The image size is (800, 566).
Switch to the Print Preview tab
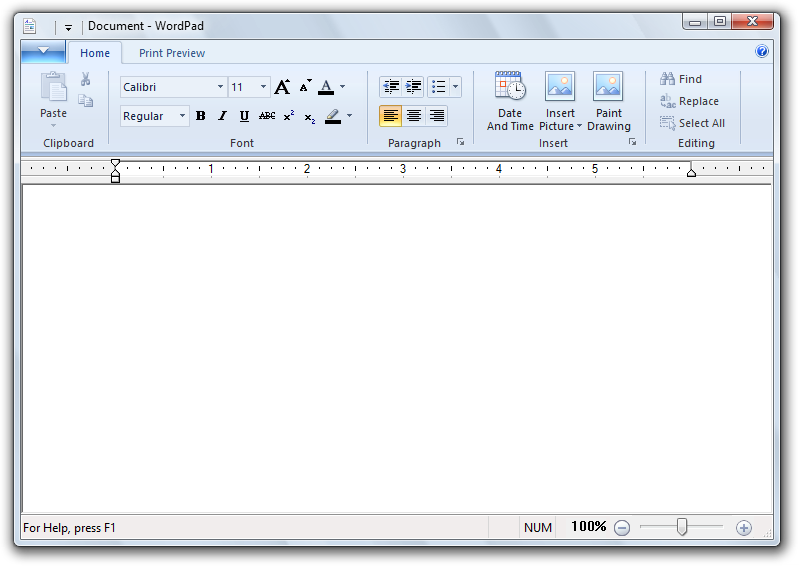click(x=172, y=53)
